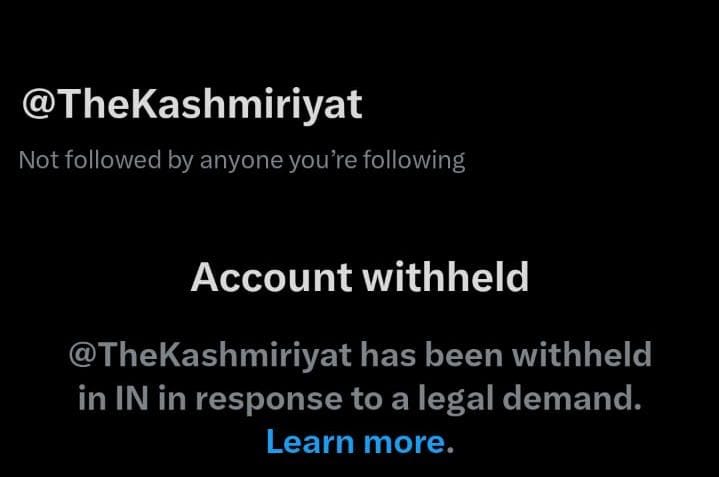Click the word 'more' in the blue link
This screenshot has width=719, height=477.
click(x=404, y=444)
